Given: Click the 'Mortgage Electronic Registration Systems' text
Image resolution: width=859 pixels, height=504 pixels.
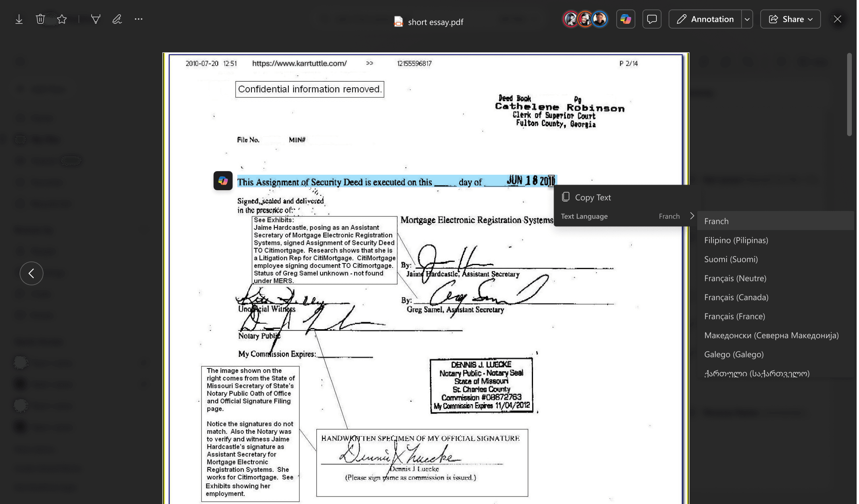Looking at the screenshot, I should pyautogui.click(x=477, y=220).
